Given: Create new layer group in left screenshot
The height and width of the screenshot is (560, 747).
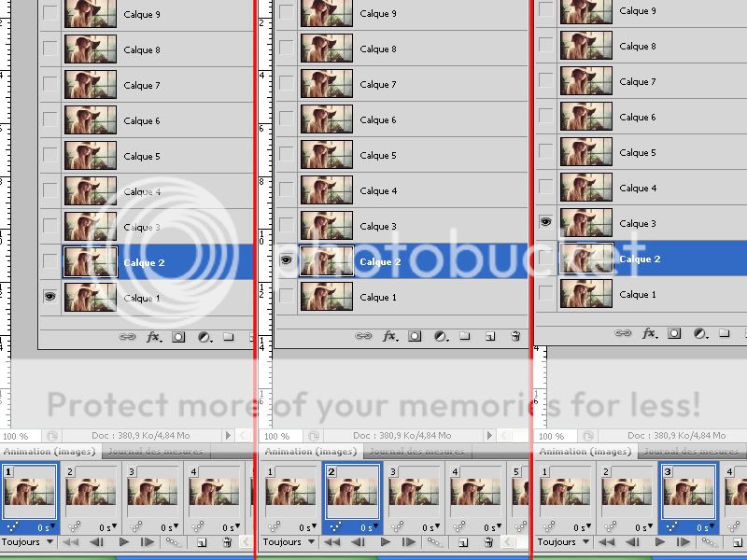Looking at the screenshot, I should (x=229, y=337).
